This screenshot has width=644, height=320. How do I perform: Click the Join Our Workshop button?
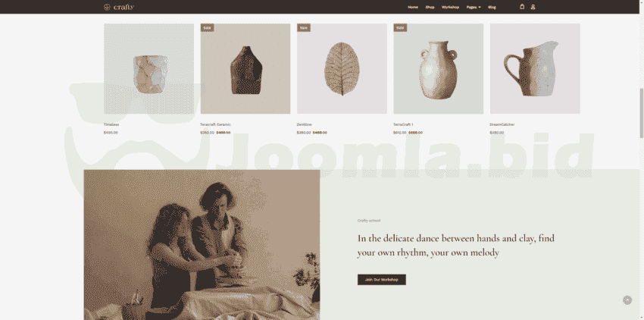coord(382,280)
